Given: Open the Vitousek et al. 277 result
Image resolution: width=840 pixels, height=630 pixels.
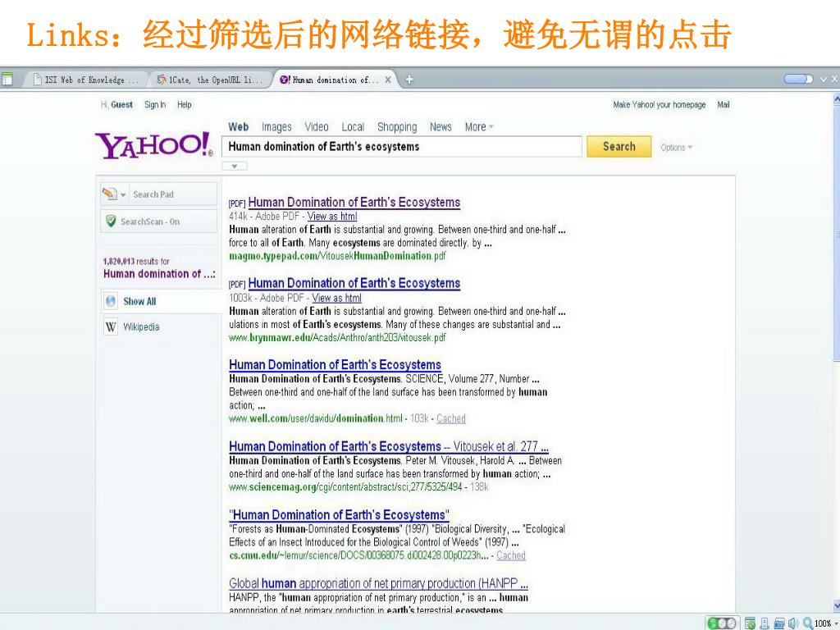Looking at the screenshot, I should coord(388,446).
